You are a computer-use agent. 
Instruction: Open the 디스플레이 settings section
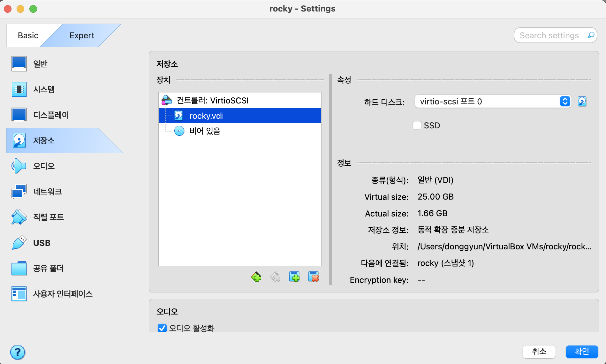64,115
